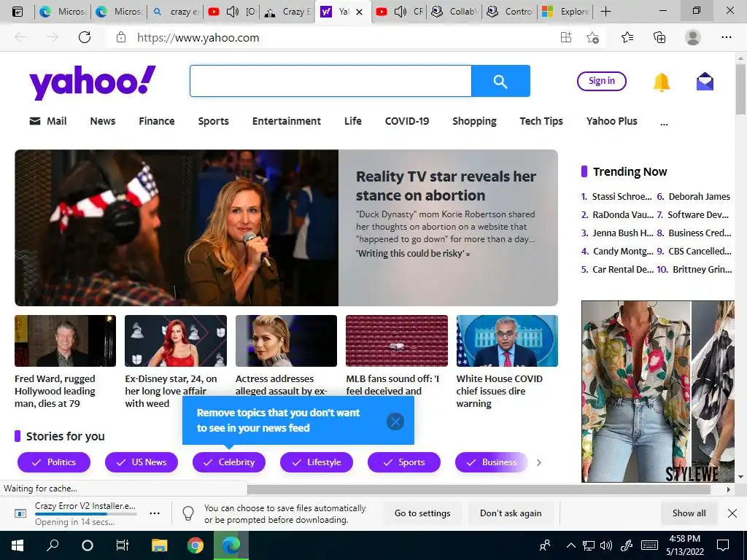Click the horizontal page scrollbar
Screen dimensions: 747x560
click(x=479, y=489)
